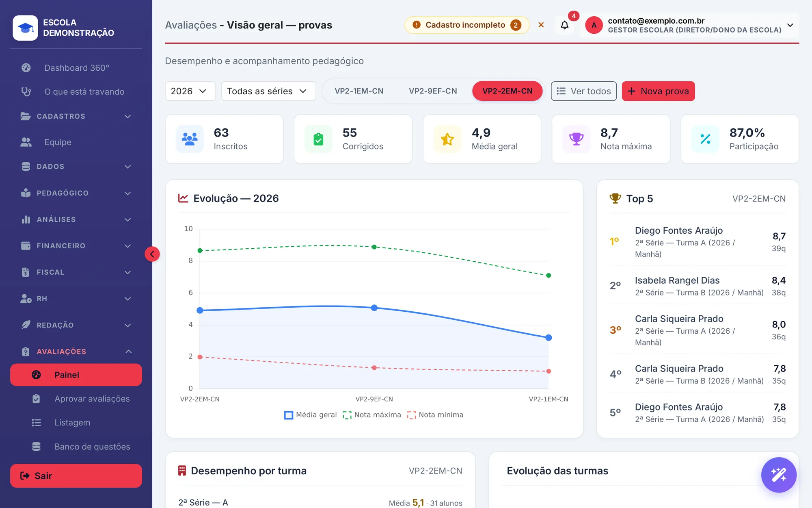
Task: Dismiss the Cadastro incompleto alert with X
Action: [541, 25]
